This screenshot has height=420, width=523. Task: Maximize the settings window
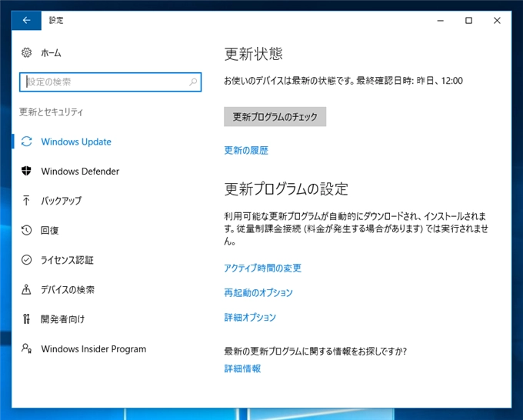tap(468, 20)
